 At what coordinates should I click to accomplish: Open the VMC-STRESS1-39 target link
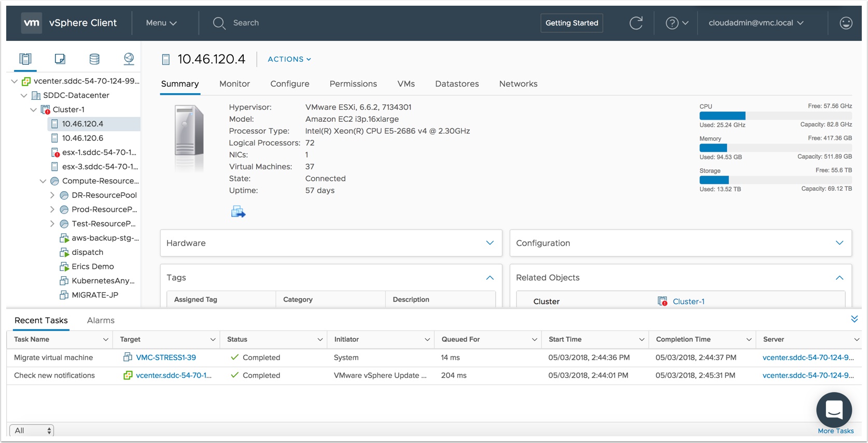pyautogui.click(x=166, y=358)
